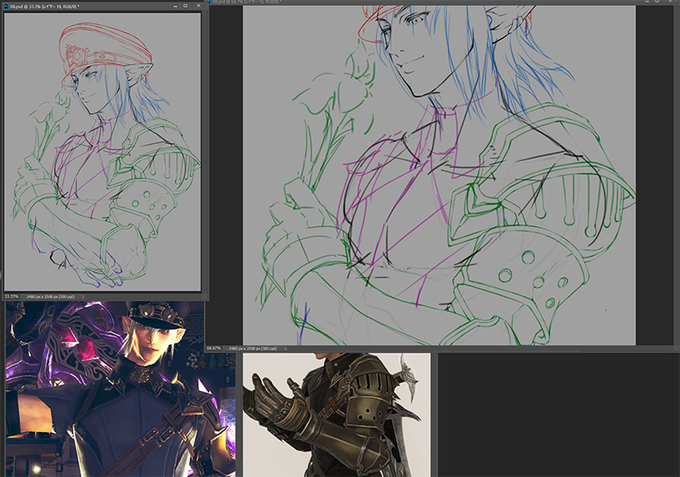Minimize the floating 08.psd 33.3% window
The image size is (680, 477).
(x=175, y=6)
